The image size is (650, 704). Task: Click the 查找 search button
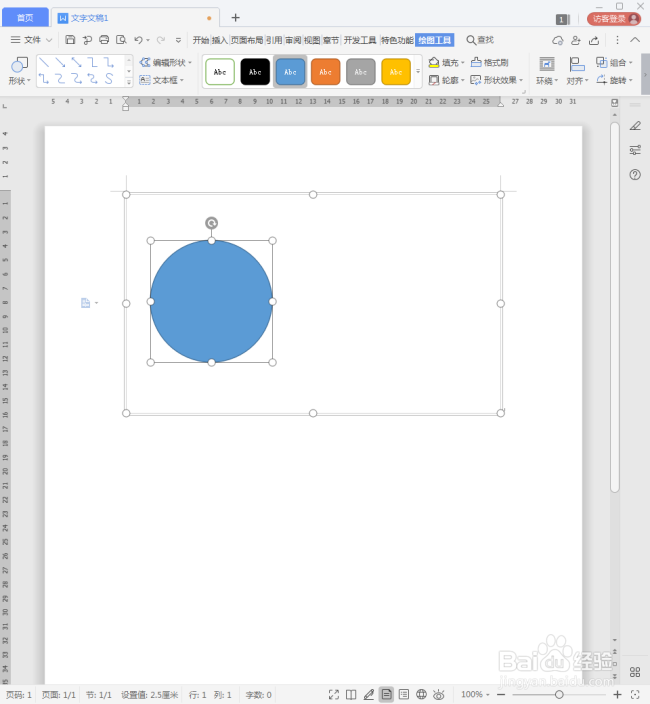[x=480, y=40]
